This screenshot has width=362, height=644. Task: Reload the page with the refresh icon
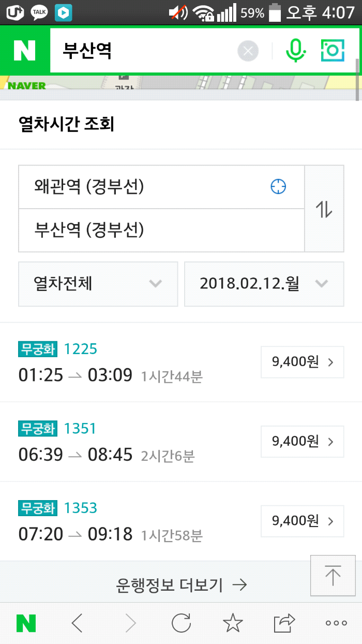click(x=181, y=623)
